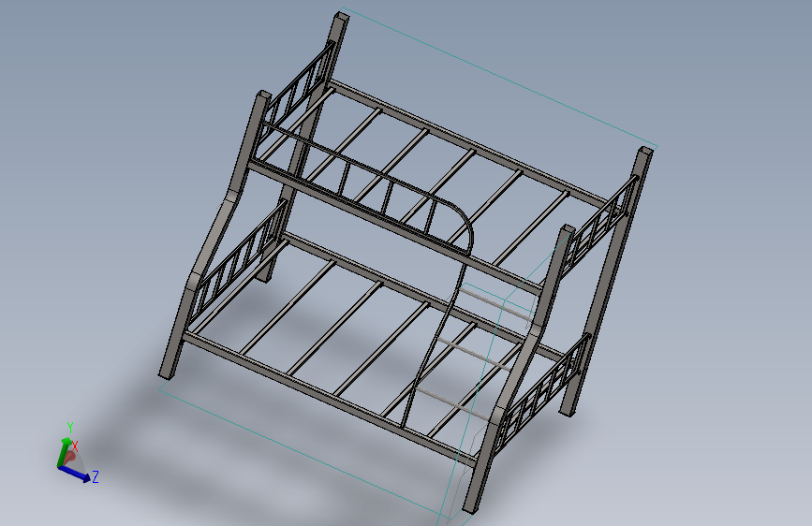
Task: Select the bottom rung of the ladder
Action: click(451, 402)
